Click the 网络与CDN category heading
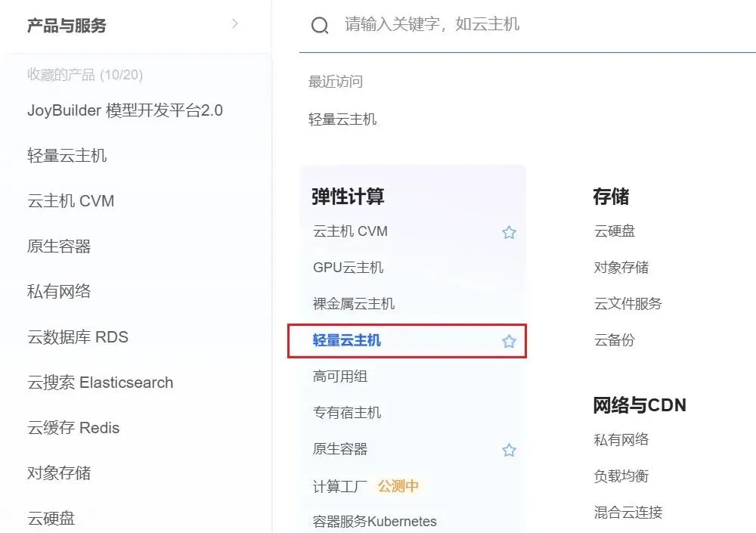 (x=640, y=405)
